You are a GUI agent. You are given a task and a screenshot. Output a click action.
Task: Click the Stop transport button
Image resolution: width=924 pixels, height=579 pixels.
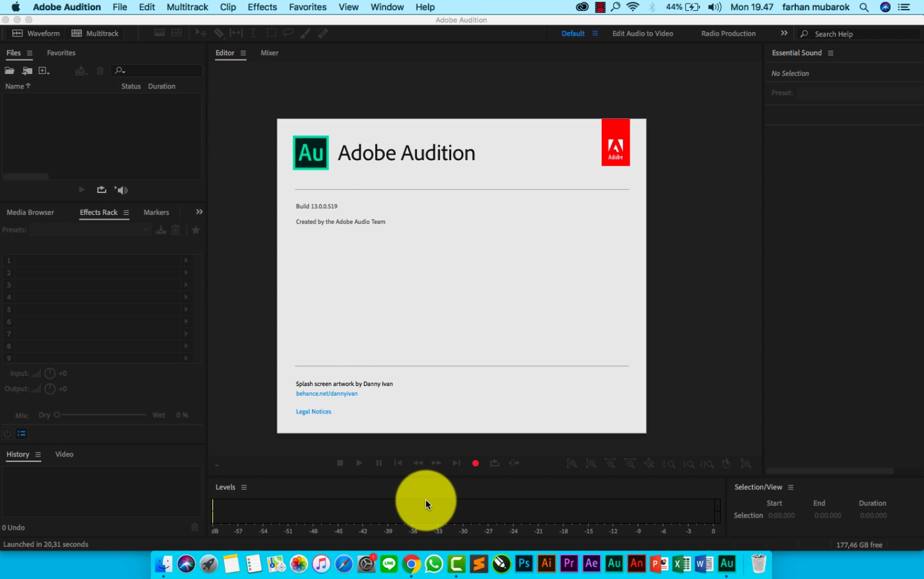click(340, 463)
